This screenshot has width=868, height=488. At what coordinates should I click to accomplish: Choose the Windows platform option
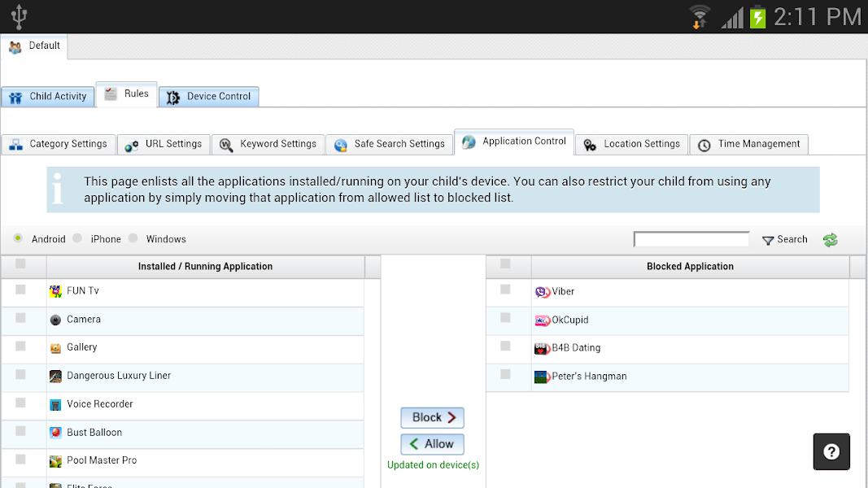point(133,238)
